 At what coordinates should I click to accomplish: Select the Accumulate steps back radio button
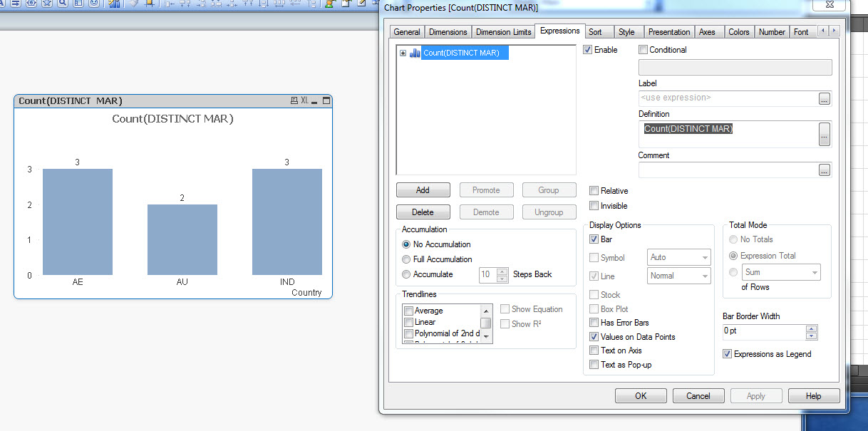(x=406, y=274)
